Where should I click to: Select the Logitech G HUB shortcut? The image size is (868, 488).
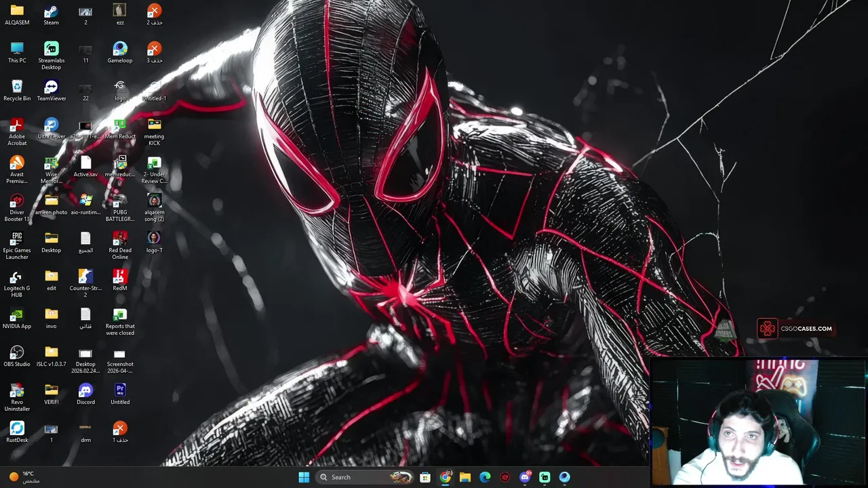tap(17, 283)
